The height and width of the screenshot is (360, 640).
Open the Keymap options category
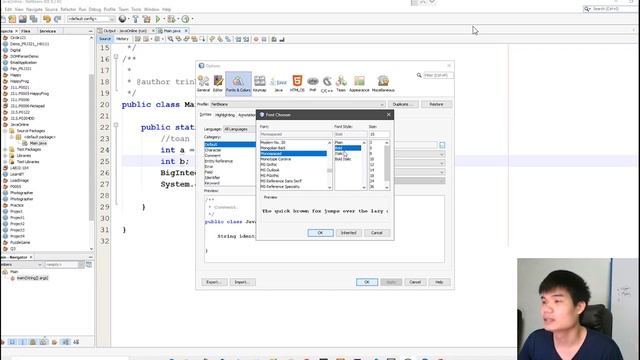pos(260,84)
